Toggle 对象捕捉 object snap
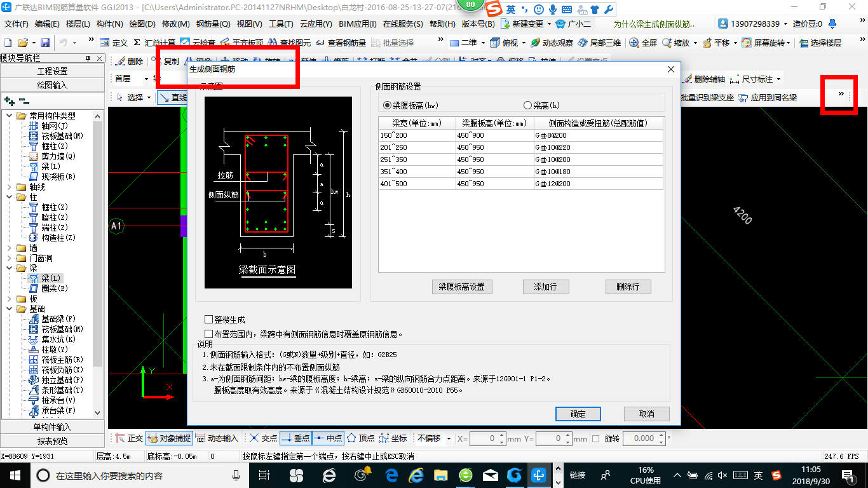 click(x=168, y=438)
